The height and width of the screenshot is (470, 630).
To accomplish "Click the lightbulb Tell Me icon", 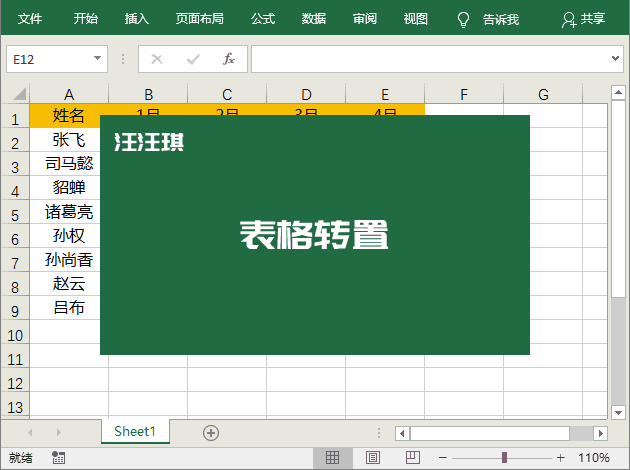I will point(463,19).
